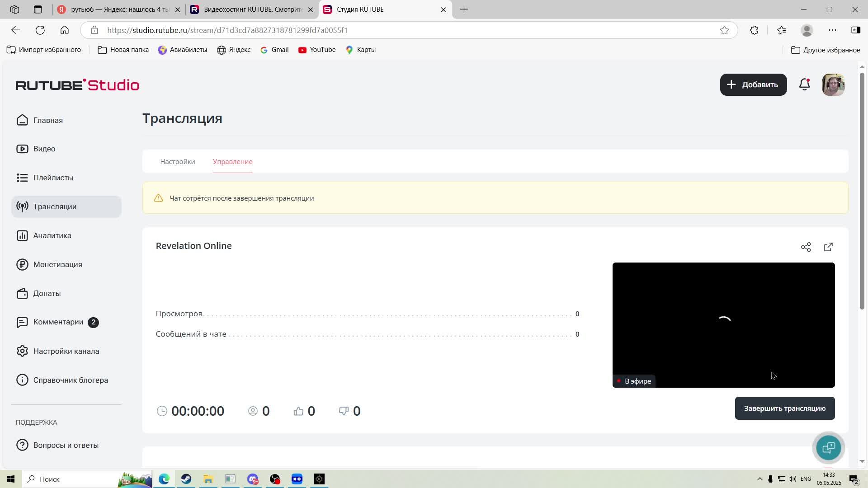
Task: Click the RUTUBE Studio logo
Action: [77, 85]
